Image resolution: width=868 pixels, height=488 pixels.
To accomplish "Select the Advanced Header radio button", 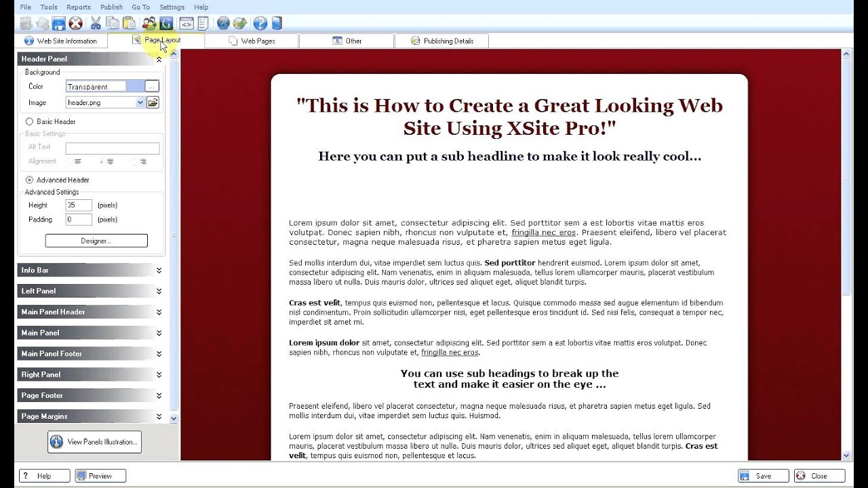I will pyautogui.click(x=29, y=180).
